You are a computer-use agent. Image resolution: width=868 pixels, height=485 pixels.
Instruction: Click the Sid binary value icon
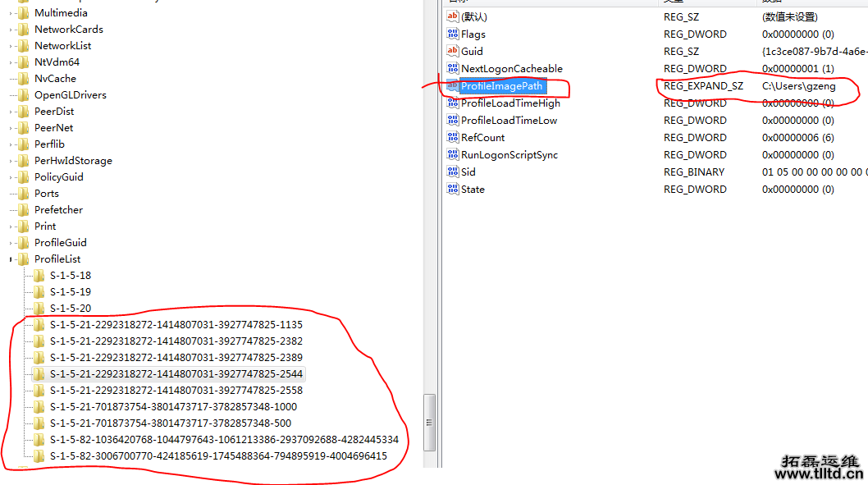click(x=453, y=172)
